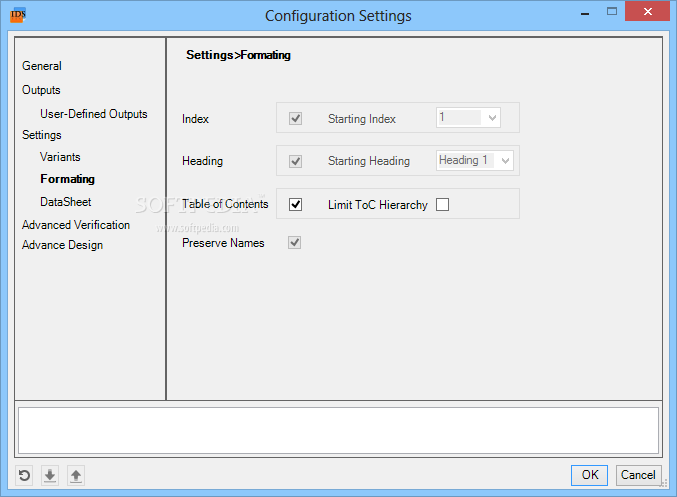Enable Limit ToC Hierarchy checkbox
The height and width of the screenshot is (497, 677).
443,205
